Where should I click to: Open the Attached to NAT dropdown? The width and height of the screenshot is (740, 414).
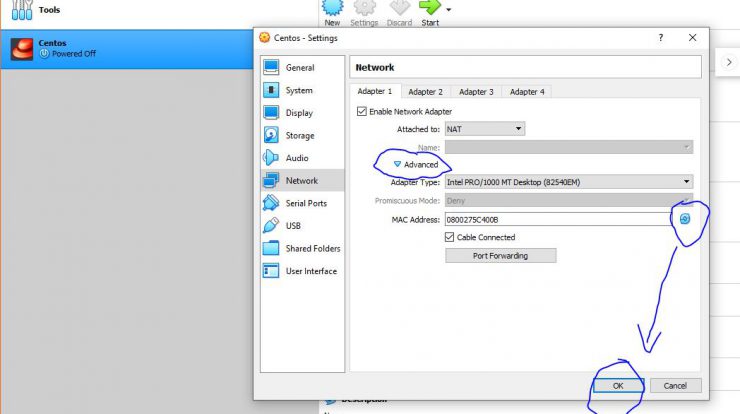click(485, 129)
